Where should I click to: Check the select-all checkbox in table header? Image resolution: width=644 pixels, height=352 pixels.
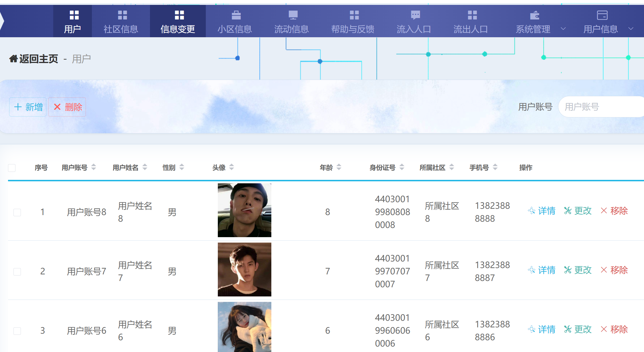point(12,168)
